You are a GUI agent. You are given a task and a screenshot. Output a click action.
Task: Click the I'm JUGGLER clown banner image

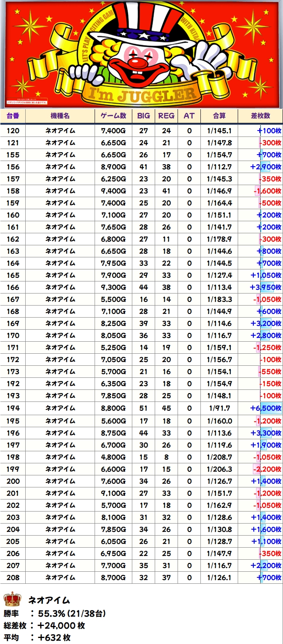click(x=141, y=55)
